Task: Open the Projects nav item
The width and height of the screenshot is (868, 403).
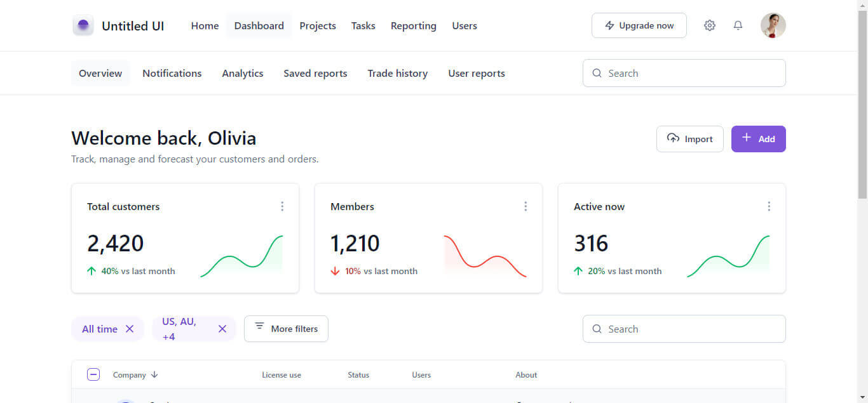Action: (x=318, y=25)
